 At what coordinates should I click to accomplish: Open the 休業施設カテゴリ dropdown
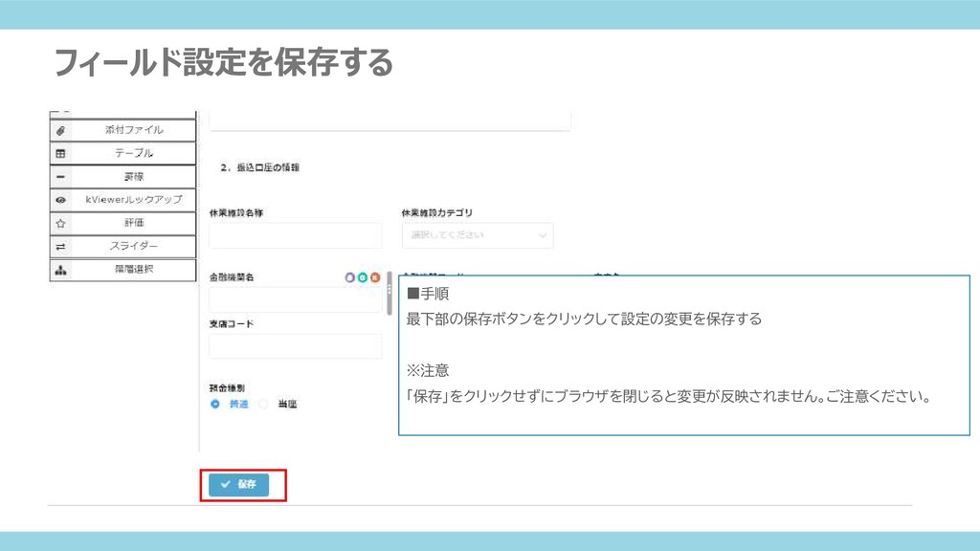coord(478,235)
